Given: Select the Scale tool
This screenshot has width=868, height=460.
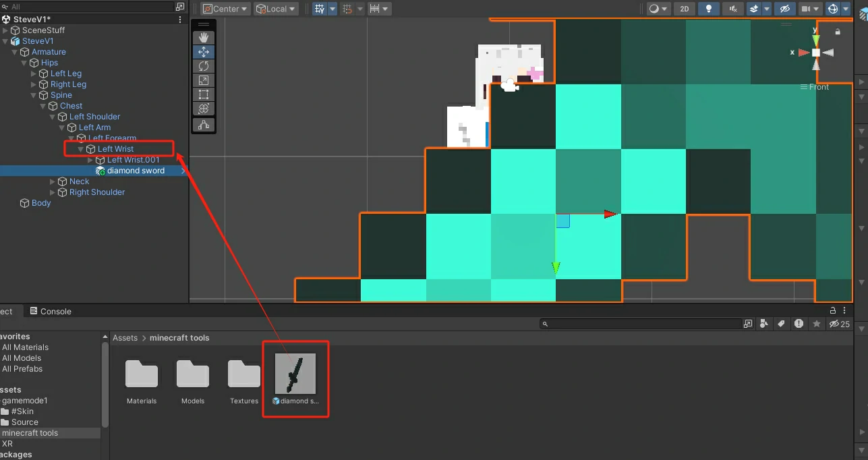Looking at the screenshot, I should tap(204, 80).
